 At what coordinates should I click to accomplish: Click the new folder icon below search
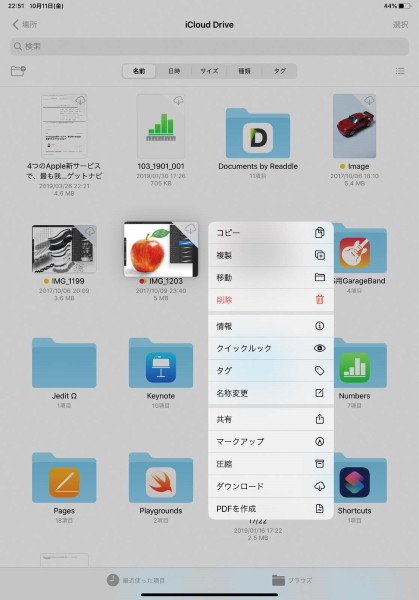tap(18, 71)
